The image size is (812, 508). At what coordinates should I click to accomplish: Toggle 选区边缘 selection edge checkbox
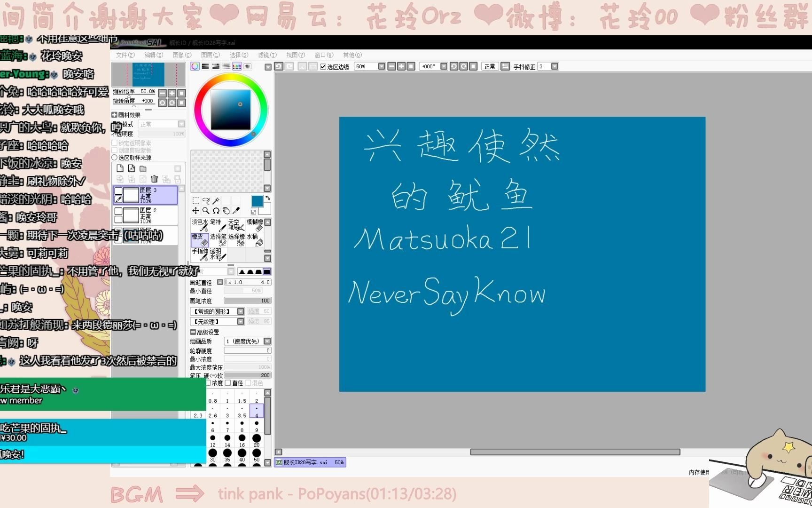tap(323, 67)
